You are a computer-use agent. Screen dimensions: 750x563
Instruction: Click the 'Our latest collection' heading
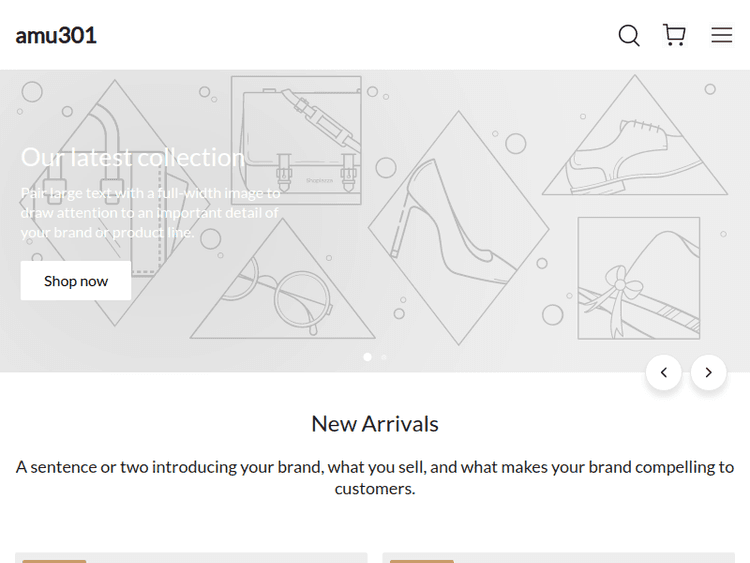pos(133,157)
